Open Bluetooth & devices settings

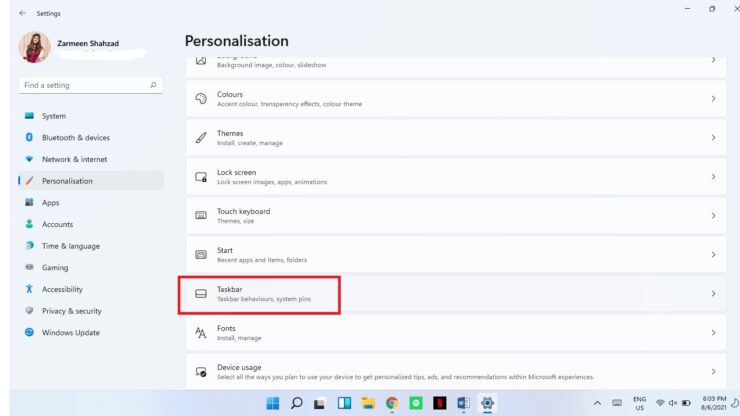click(75, 138)
